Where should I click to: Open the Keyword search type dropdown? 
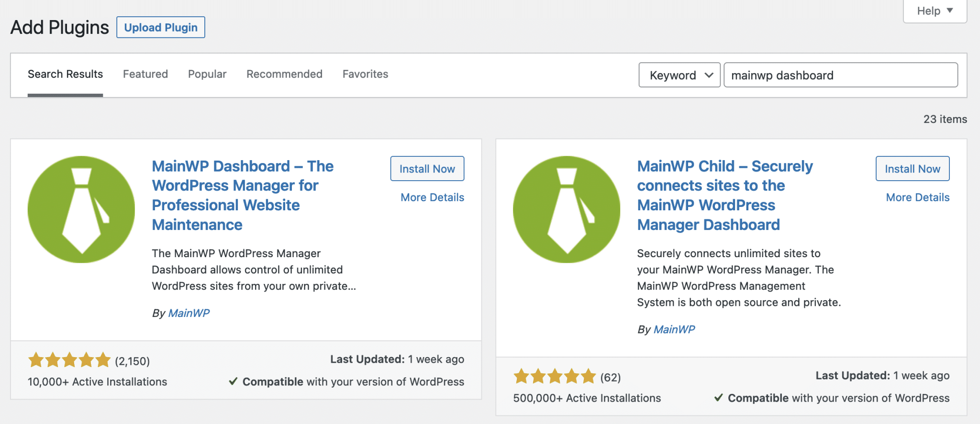pos(679,75)
